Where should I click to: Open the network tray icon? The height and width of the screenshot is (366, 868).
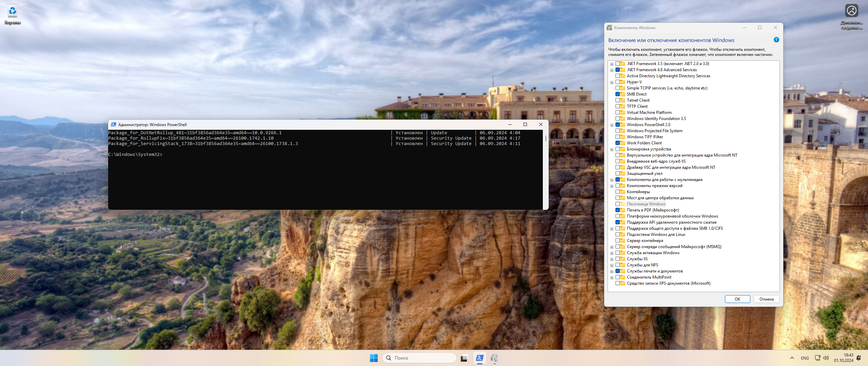(817, 358)
